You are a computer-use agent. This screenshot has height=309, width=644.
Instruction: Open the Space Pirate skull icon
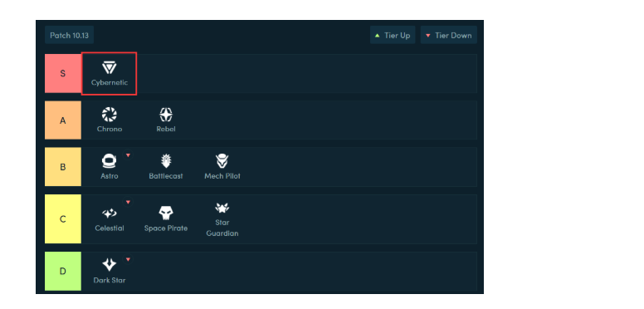pos(166,213)
